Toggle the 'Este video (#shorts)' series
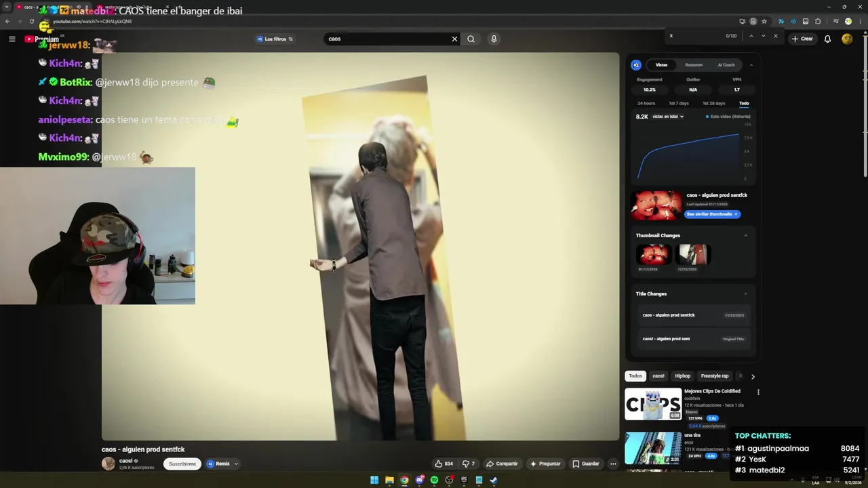Image resolution: width=868 pixels, height=488 pixels. coord(728,117)
